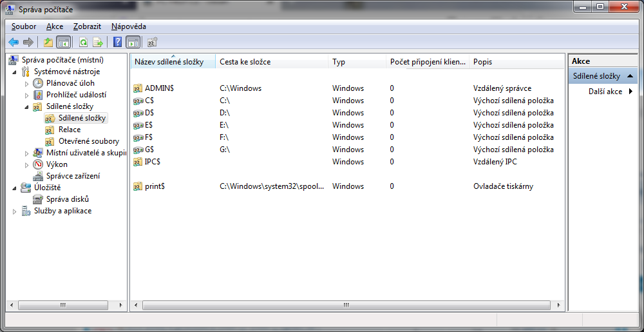Click the F$ share drive icon
This screenshot has width=644, height=332.
(x=138, y=137)
